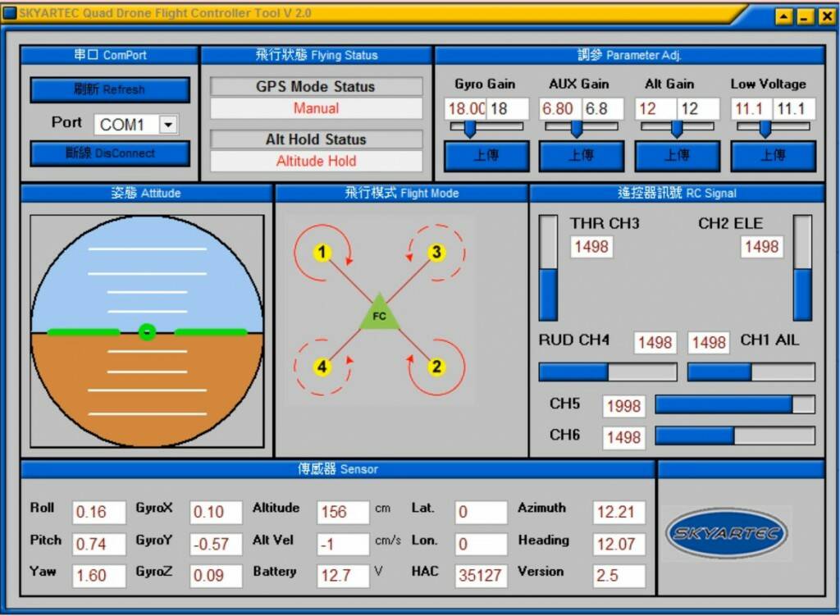Screen dimensions: 840x616
Task: Click the CH1 AIL horizontal bar
Action: pyautogui.click(x=751, y=372)
